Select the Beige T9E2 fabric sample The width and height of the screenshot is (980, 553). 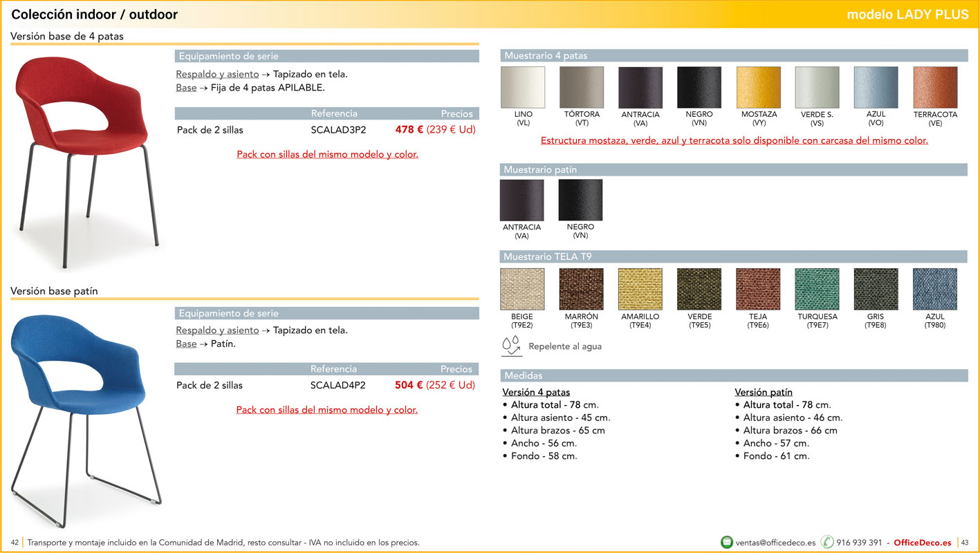tap(522, 289)
